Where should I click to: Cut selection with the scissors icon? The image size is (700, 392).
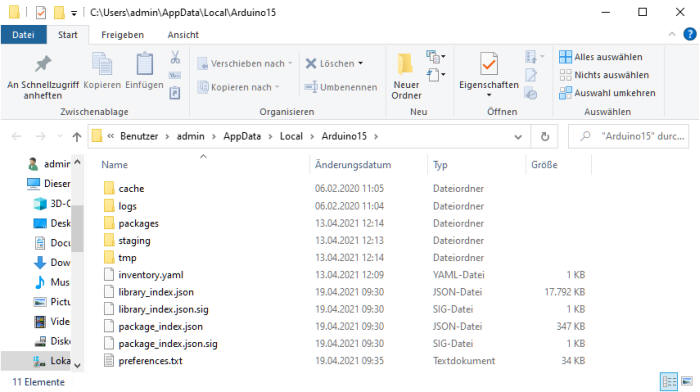(175, 57)
